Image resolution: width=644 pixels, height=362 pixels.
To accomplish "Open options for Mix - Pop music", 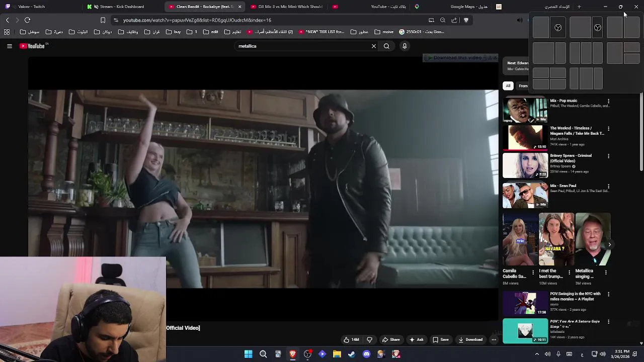I will coord(608,101).
